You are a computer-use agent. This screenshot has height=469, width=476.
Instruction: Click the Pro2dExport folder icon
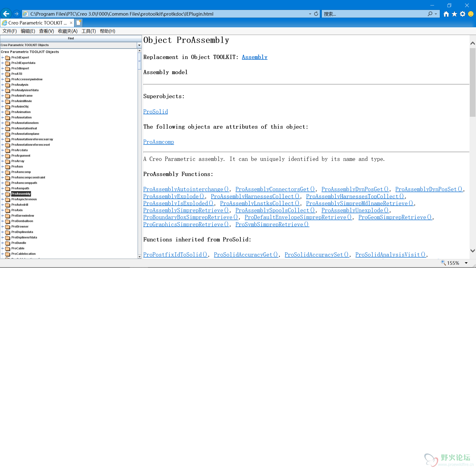8,58
